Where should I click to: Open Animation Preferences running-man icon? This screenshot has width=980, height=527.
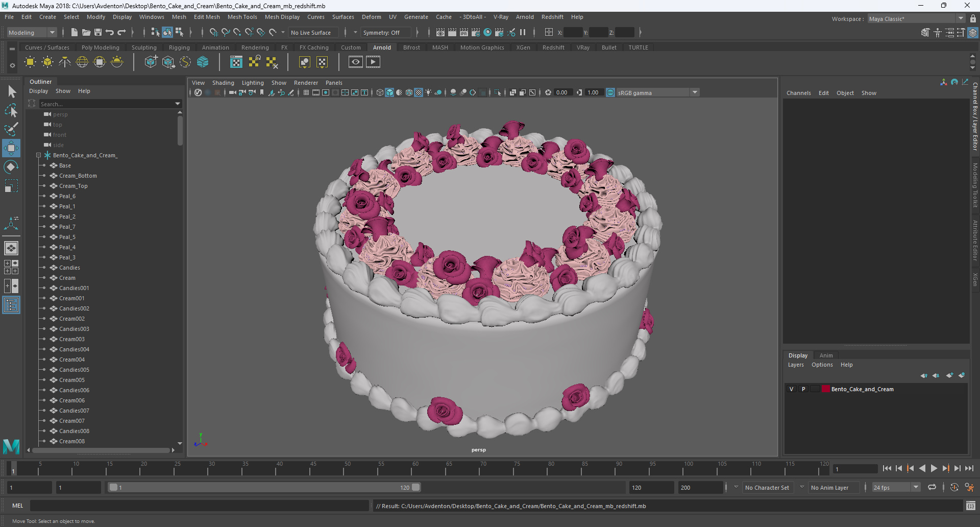point(969,487)
